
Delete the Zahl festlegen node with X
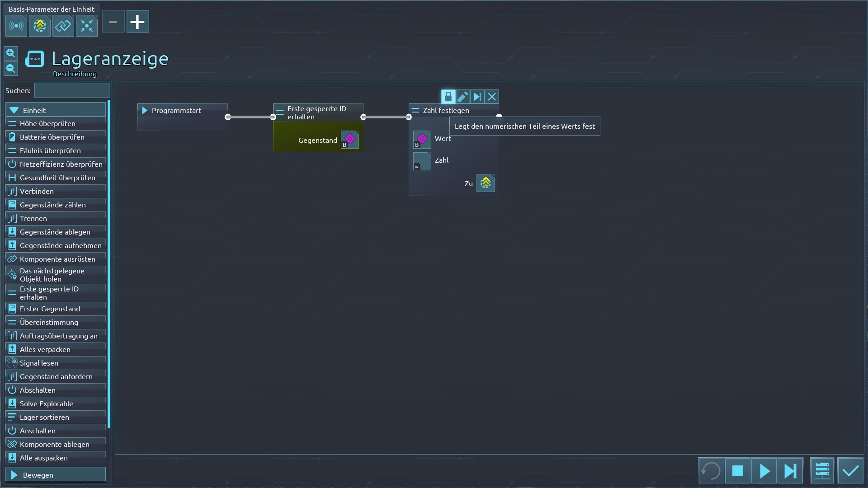[x=492, y=97]
